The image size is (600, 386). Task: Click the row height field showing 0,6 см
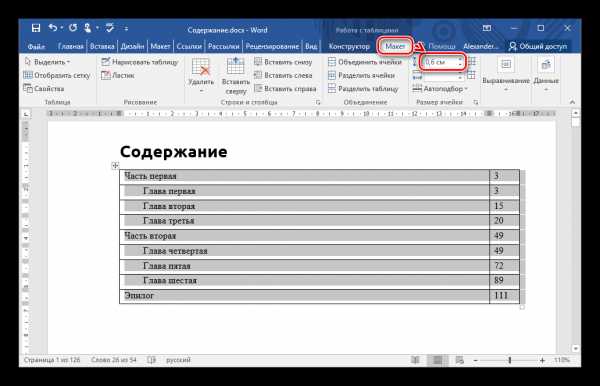click(441, 62)
